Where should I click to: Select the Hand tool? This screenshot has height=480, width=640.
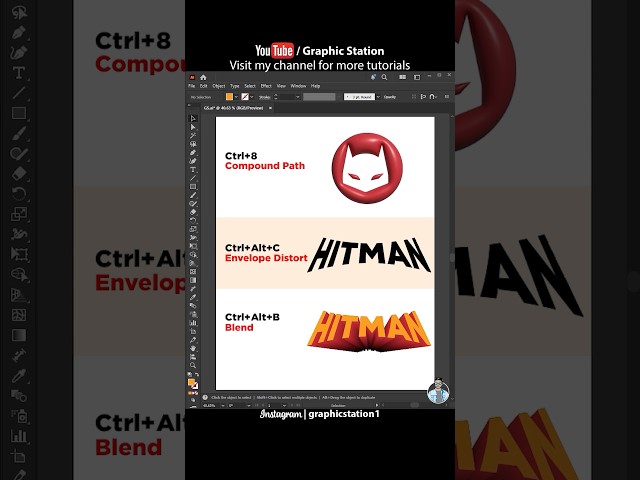(x=193, y=348)
